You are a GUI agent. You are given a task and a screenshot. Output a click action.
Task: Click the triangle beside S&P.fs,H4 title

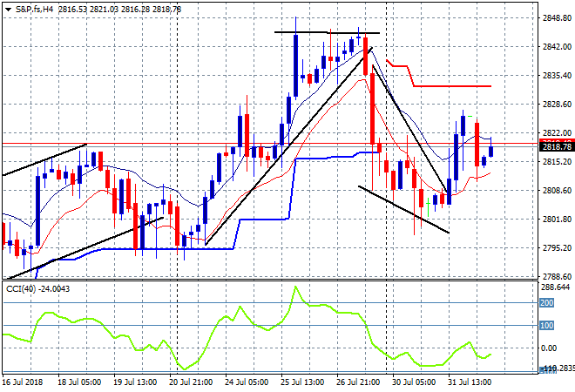click(x=8, y=10)
